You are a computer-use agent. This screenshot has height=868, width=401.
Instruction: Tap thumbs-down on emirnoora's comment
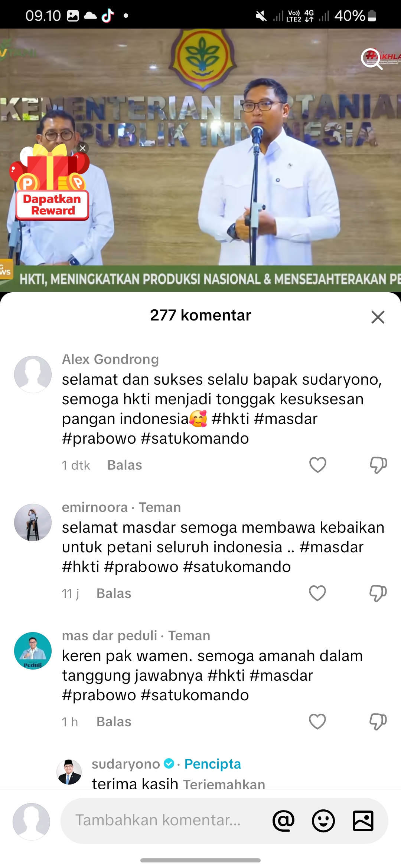tap(378, 593)
